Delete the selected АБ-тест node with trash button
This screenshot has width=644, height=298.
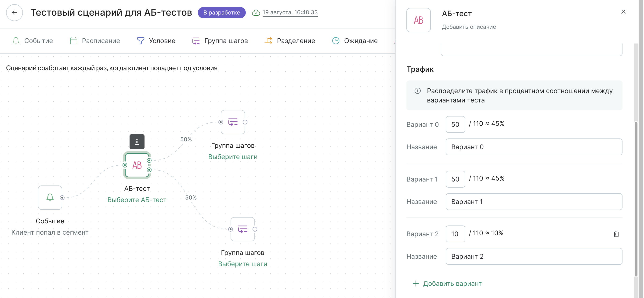pos(137,142)
